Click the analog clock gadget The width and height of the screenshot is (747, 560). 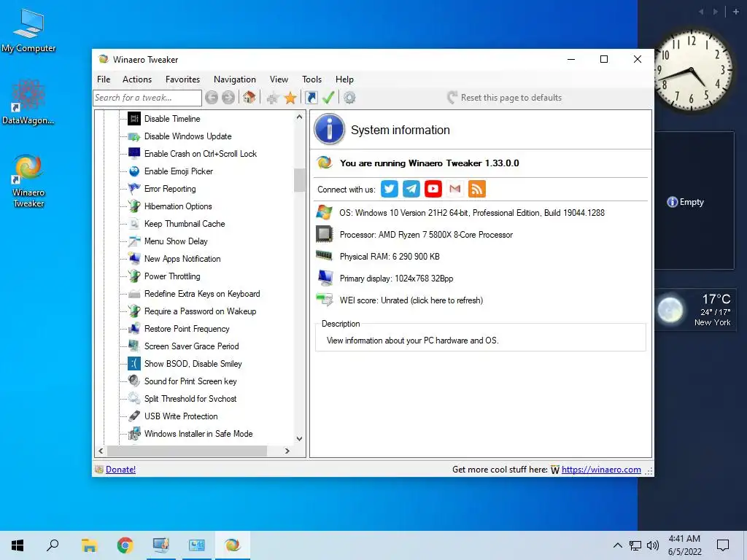pyautogui.click(x=693, y=71)
